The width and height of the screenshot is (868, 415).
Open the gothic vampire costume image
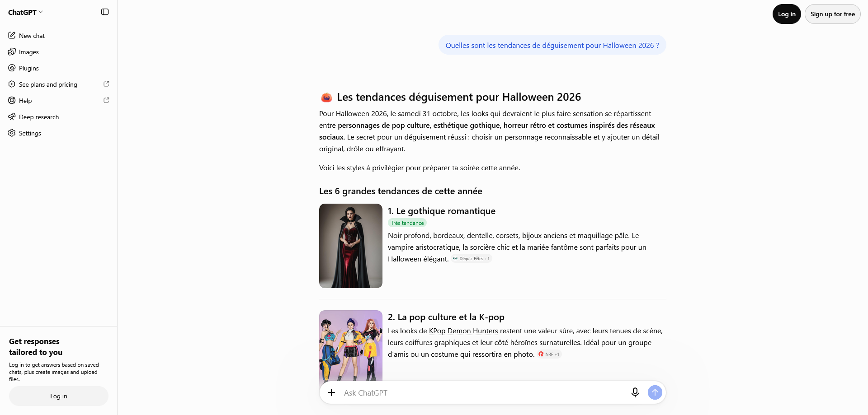351,246
